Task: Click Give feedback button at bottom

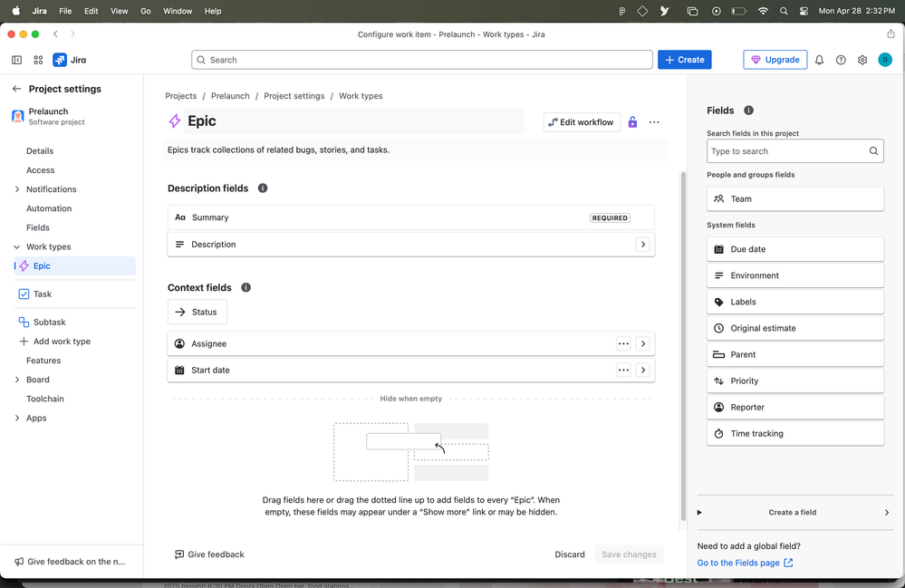Action: [x=209, y=554]
